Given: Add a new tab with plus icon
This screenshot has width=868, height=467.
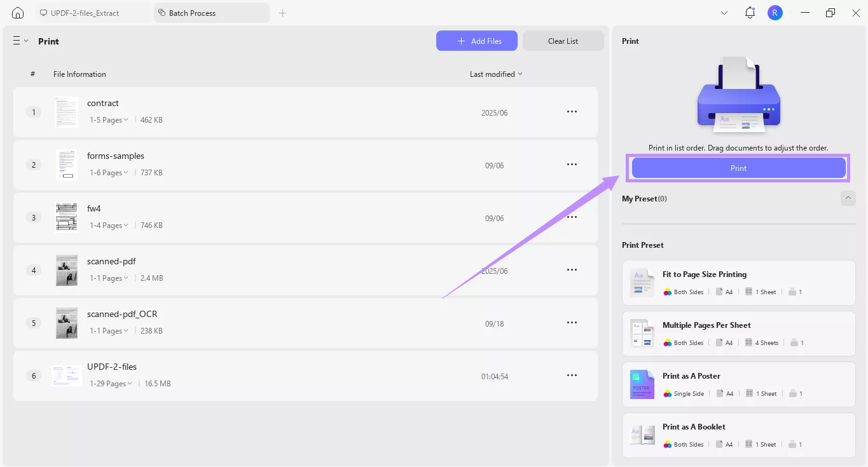Looking at the screenshot, I should 283,13.
